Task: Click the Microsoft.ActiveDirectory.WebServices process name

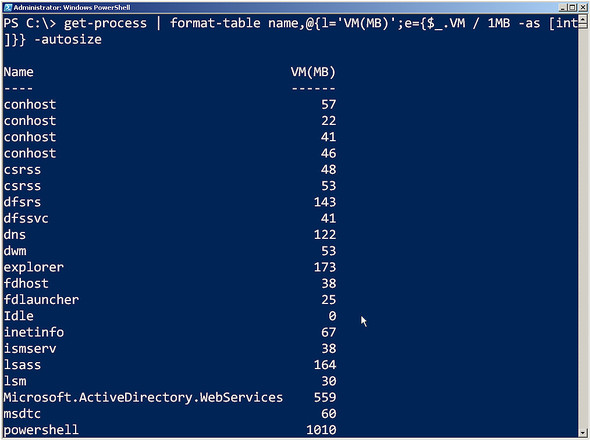Action: 143,397
